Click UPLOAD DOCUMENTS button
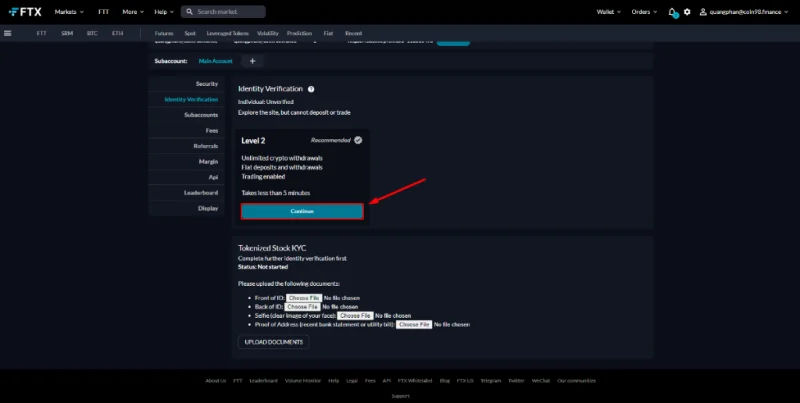Image resolution: width=800 pixels, height=403 pixels. [x=273, y=342]
